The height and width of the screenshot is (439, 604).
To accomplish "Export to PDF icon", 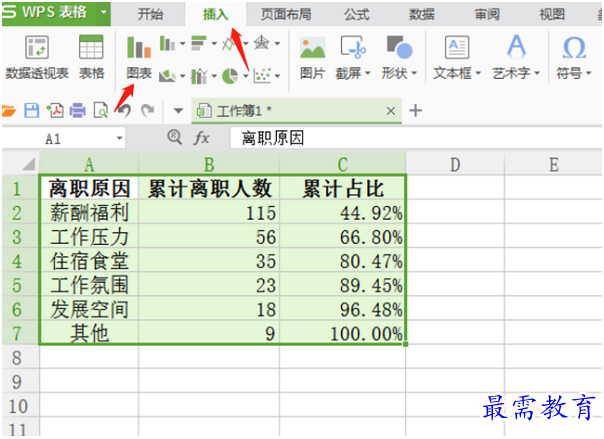I will coord(55,111).
